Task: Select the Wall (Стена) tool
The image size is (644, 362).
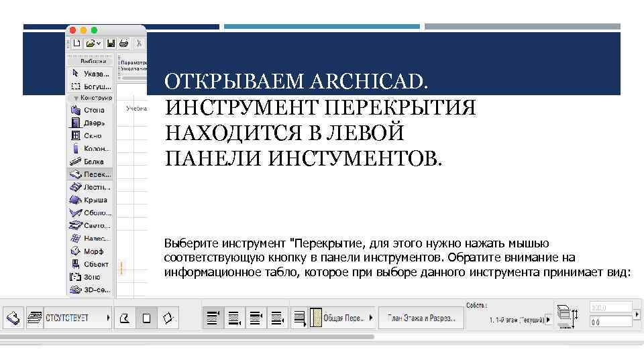Action: pos(90,110)
